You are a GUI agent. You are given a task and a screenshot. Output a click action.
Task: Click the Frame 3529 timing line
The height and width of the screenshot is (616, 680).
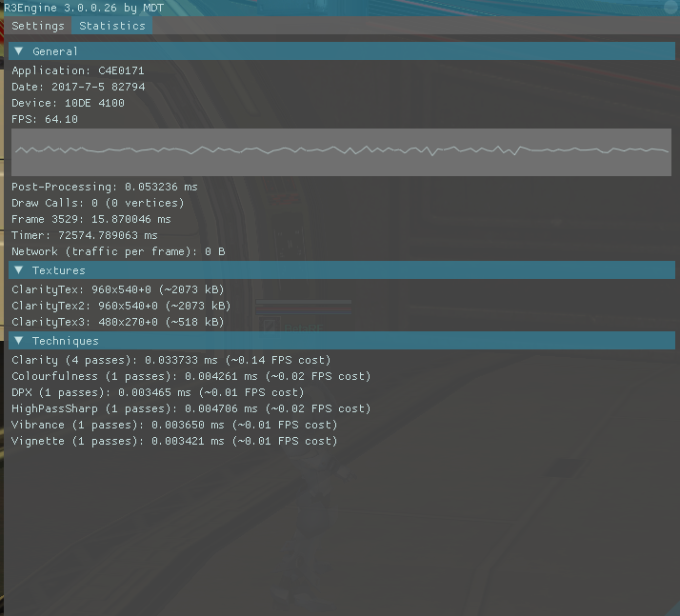point(91,219)
